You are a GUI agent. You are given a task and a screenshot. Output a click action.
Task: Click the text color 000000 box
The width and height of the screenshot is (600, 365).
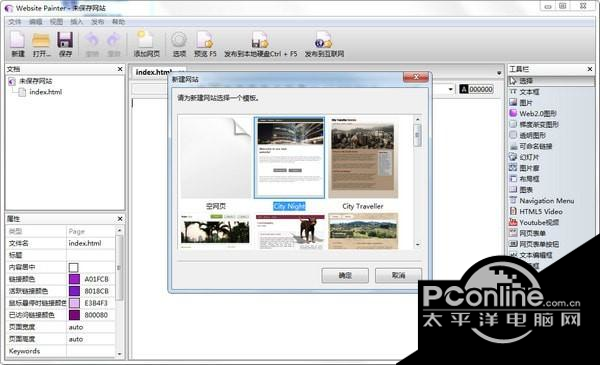coord(476,90)
